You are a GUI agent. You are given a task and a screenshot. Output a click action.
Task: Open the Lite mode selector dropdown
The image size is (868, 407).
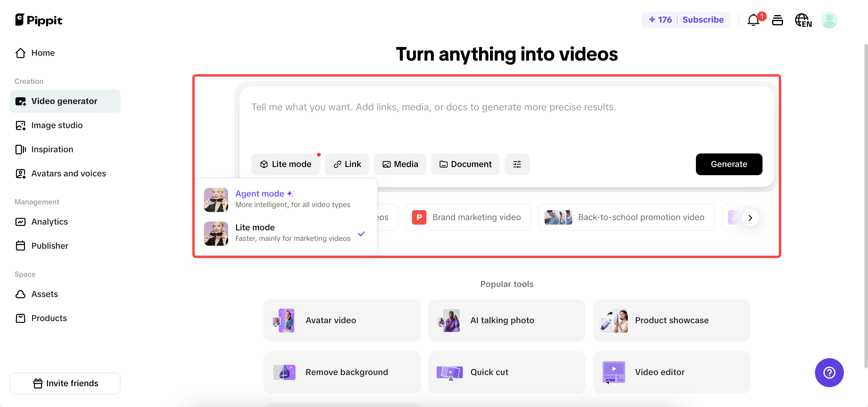click(x=285, y=164)
